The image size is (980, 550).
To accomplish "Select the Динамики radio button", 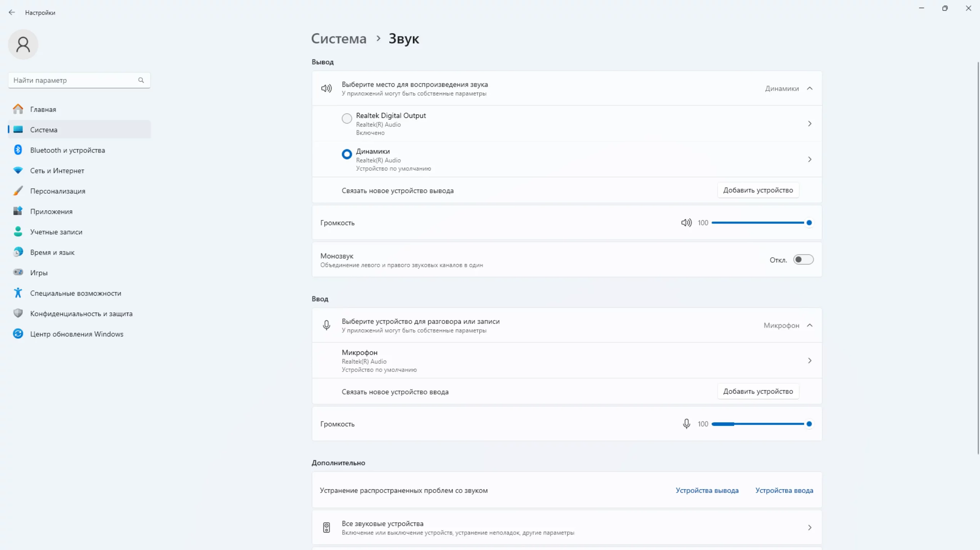I will coord(347,154).
